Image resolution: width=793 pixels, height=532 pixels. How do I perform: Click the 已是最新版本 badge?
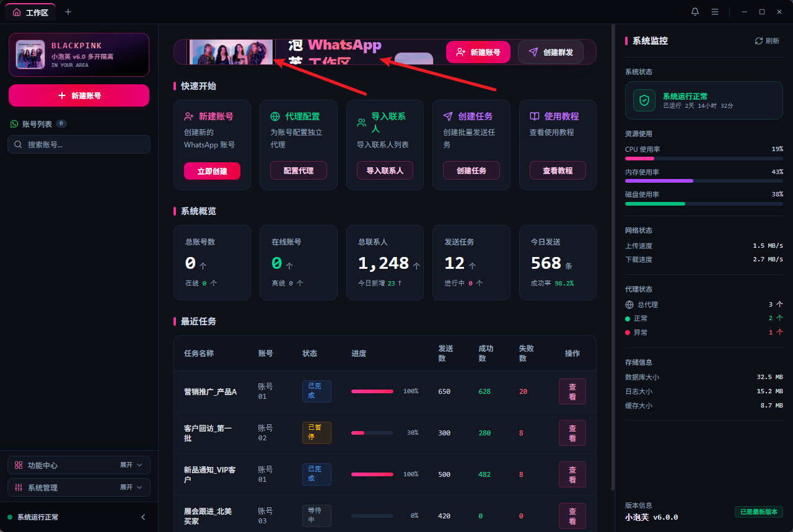759,512
